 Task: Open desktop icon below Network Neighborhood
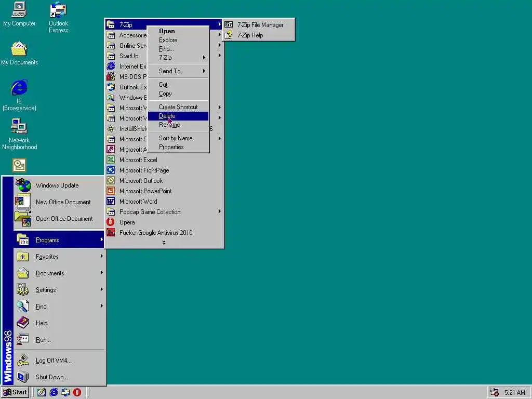pos(19,165)
